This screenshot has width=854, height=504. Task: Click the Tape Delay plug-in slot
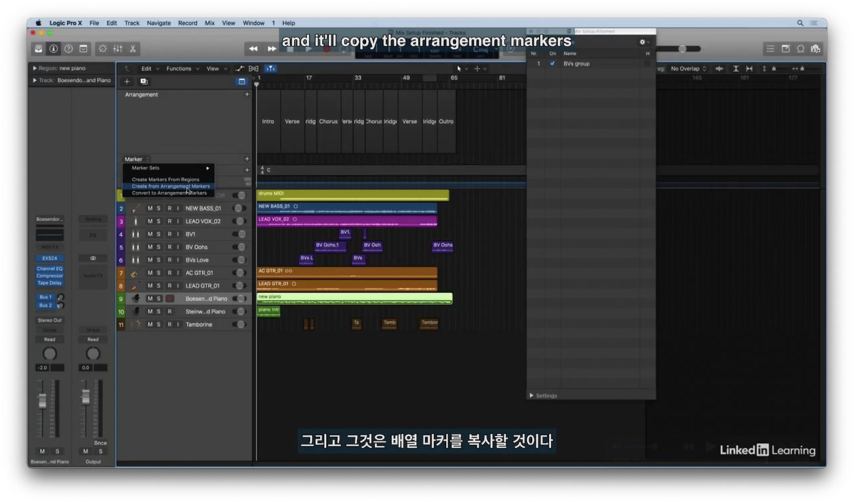50,283
